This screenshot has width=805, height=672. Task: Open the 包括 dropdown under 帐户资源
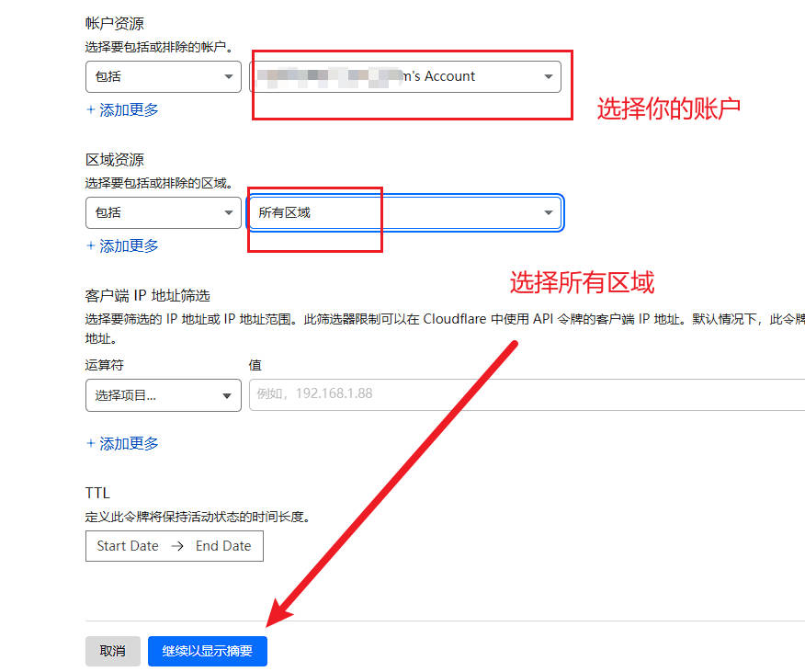click(x=162, y=77)
